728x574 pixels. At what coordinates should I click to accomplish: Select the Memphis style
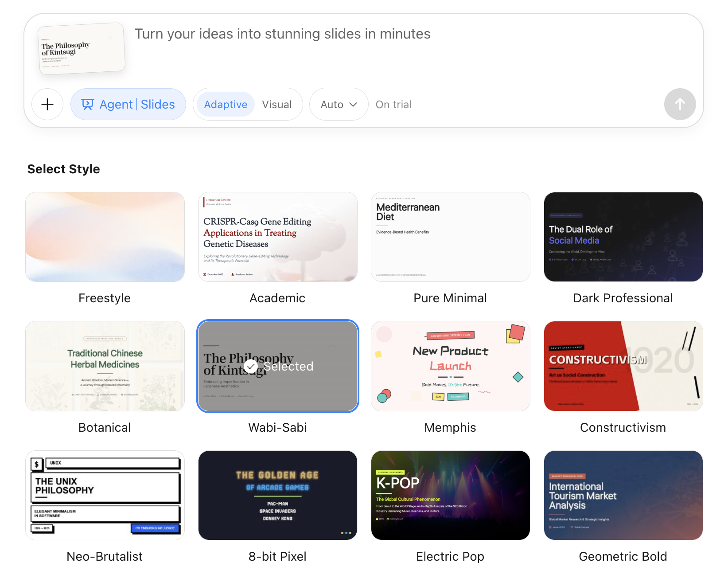pos(450,366)
